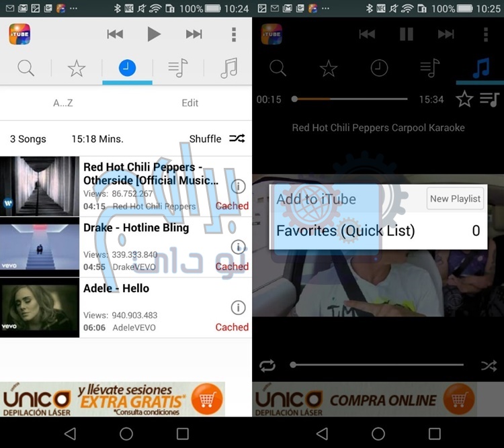Viewport: 504px width, 448px height.
Task: Click the playback progress bar between 00:15 and 15:34
Action: click(x=350, y=99)
